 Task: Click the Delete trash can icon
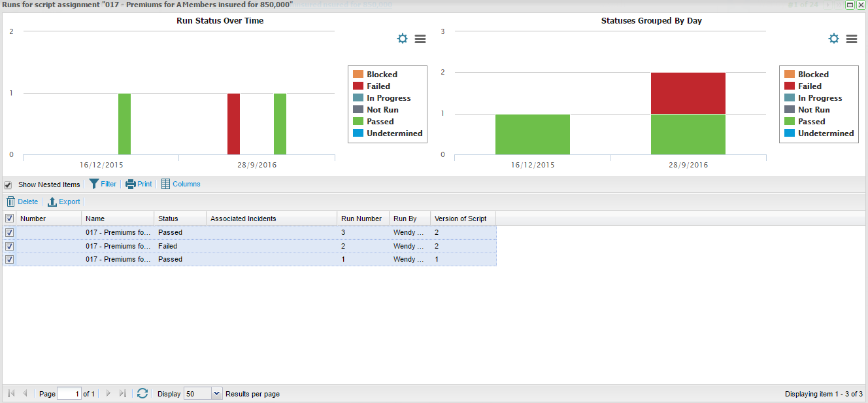coord(10,201)
